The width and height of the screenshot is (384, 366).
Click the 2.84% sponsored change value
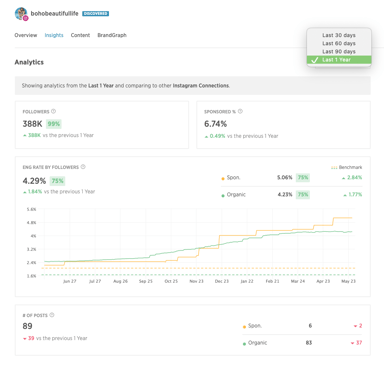click(354, 178)
